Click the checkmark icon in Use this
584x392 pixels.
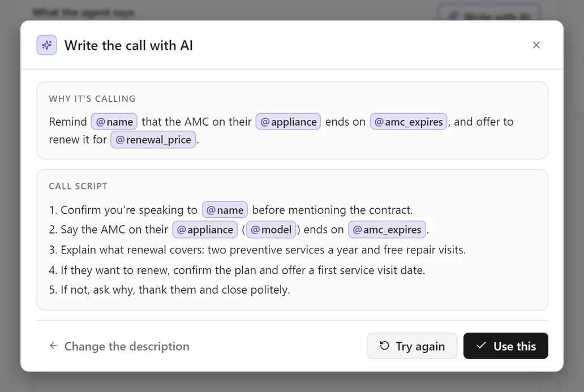[x=481, y=346]
